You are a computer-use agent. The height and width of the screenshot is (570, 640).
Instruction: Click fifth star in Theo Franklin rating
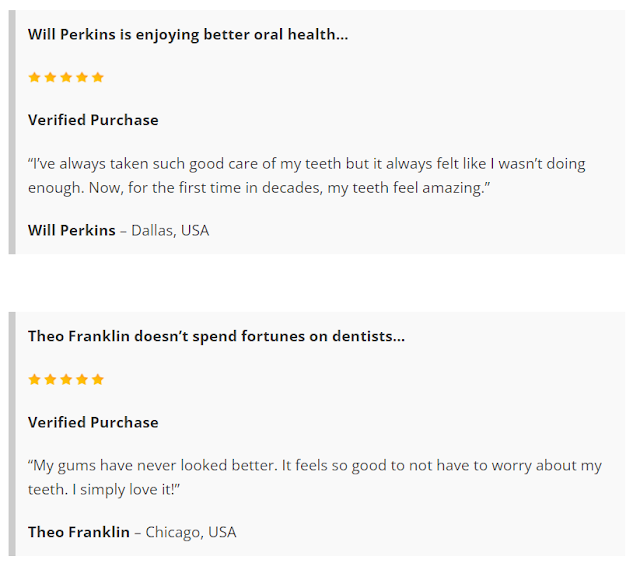click(98, 379)
